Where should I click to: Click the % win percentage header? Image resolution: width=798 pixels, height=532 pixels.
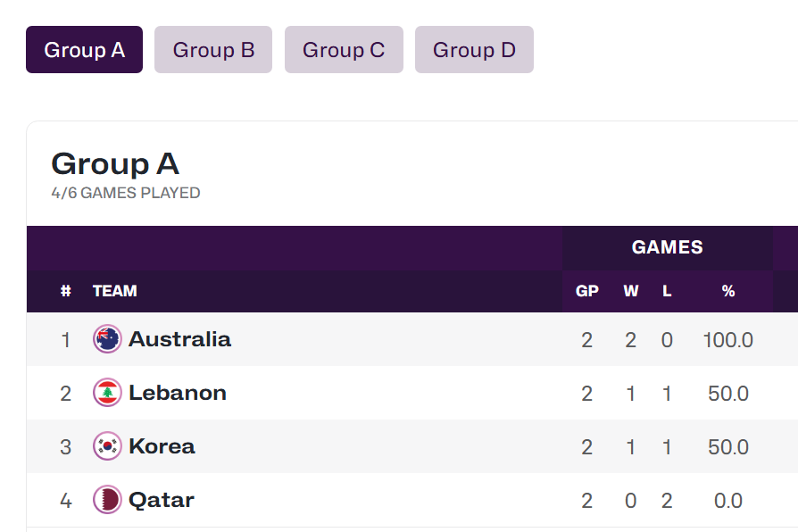click(728, 291)
